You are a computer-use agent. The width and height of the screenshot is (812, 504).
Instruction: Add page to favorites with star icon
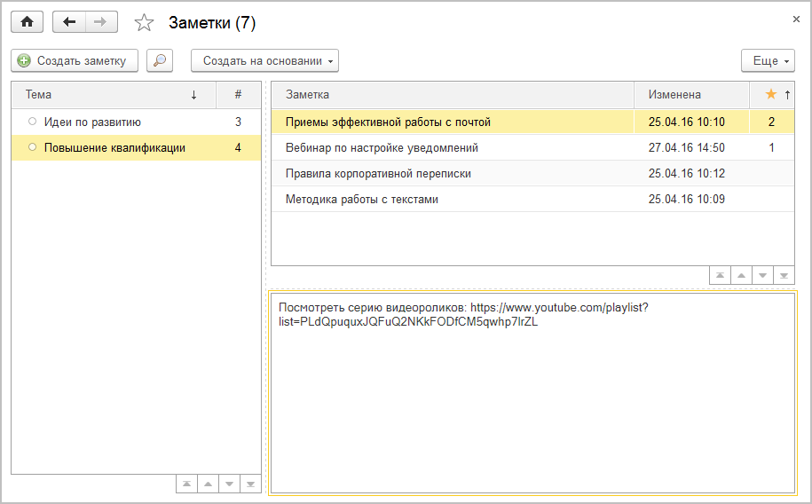[x=144, y=23]
